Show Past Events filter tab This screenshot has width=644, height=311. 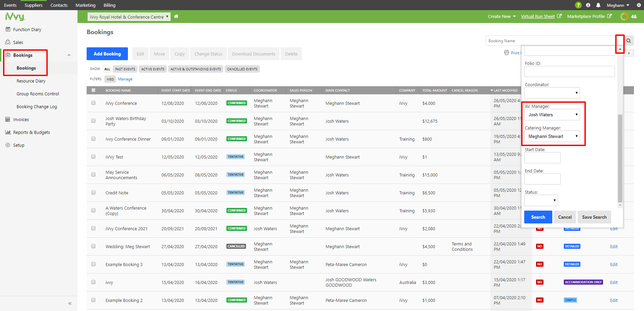(125, 69)
